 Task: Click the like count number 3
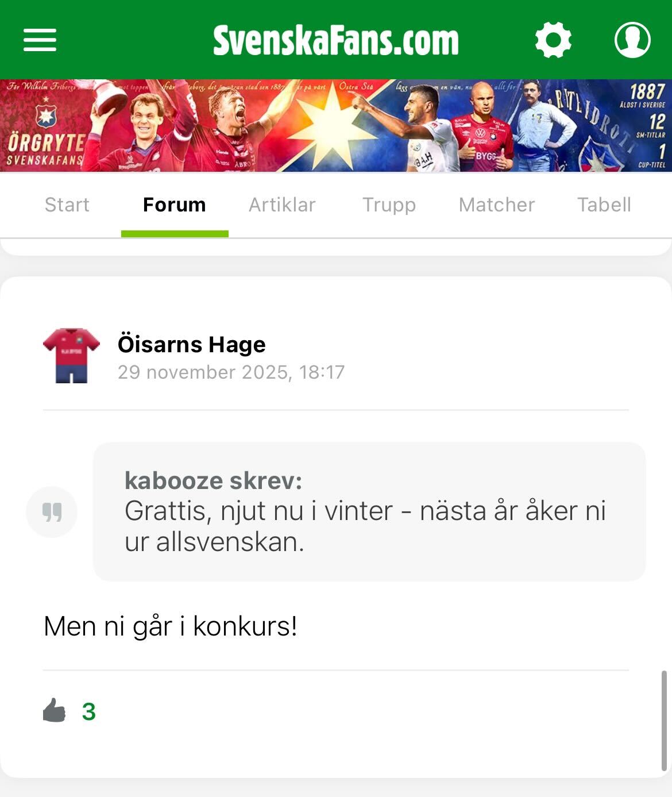pyautogui.click(x=89, y=711)
